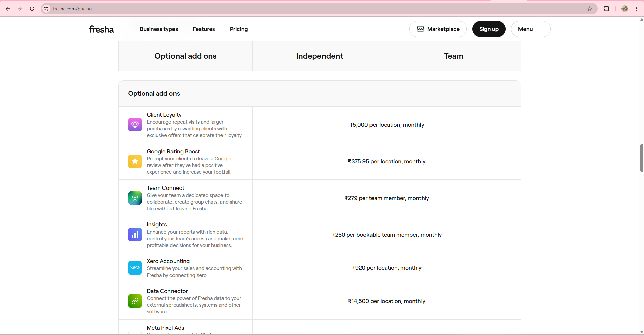Open the browser extensions puzzle icon
The image size is (644, 335).
tap(606, 9)
